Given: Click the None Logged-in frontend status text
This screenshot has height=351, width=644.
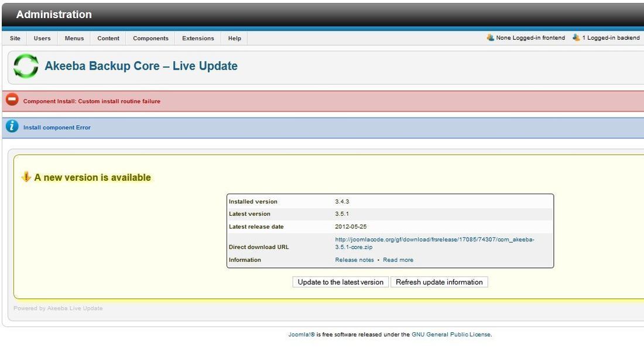Looking at the screenshot, I should point(530,38).
